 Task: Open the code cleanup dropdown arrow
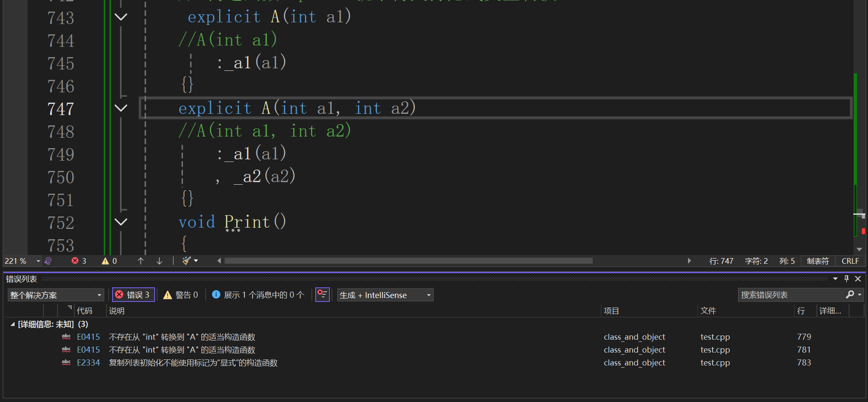point(196,261)
